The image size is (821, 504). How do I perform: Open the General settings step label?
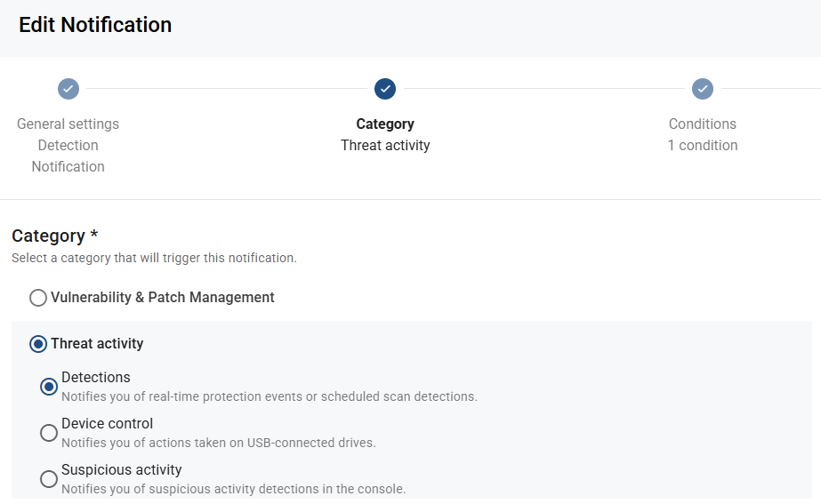pyautogui.click(x=68, y=124)
